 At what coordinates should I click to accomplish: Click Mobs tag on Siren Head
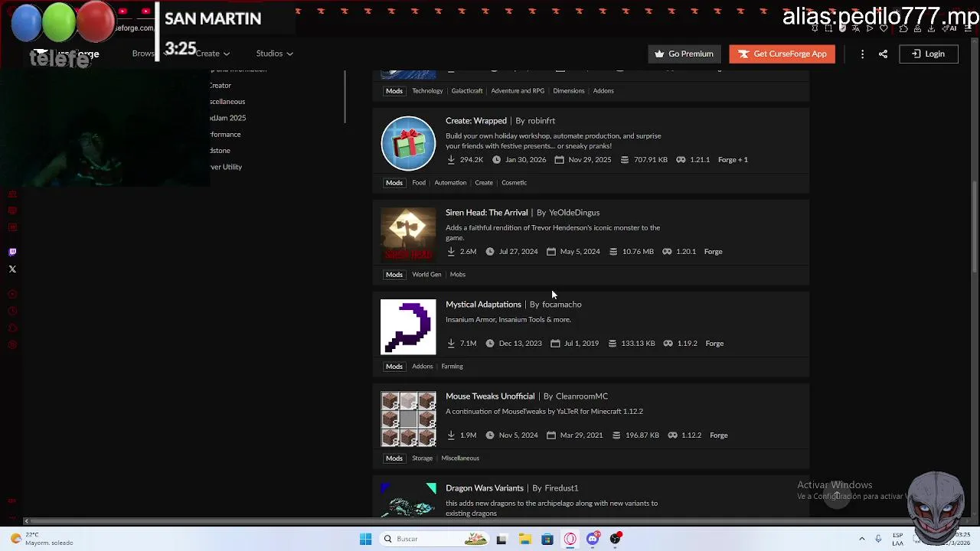[457, 275]
